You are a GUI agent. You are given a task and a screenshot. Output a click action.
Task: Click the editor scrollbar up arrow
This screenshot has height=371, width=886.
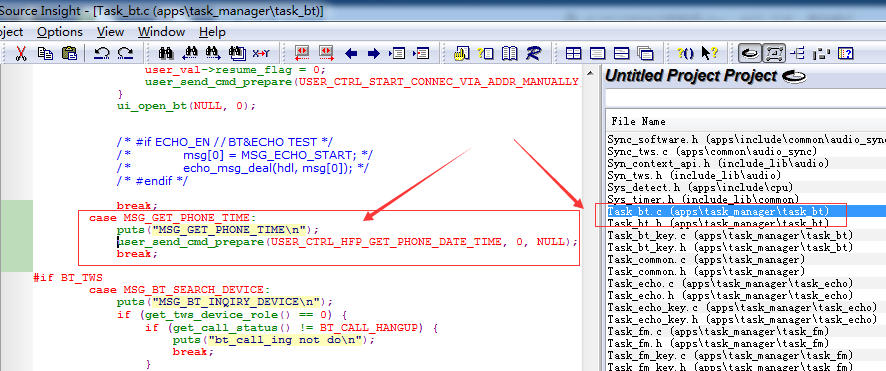[590, 73]
